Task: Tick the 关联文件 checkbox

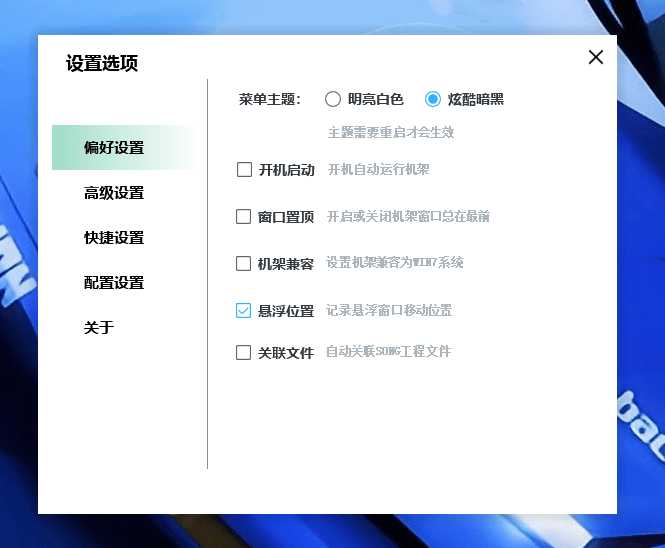Action: pos(243,352)
